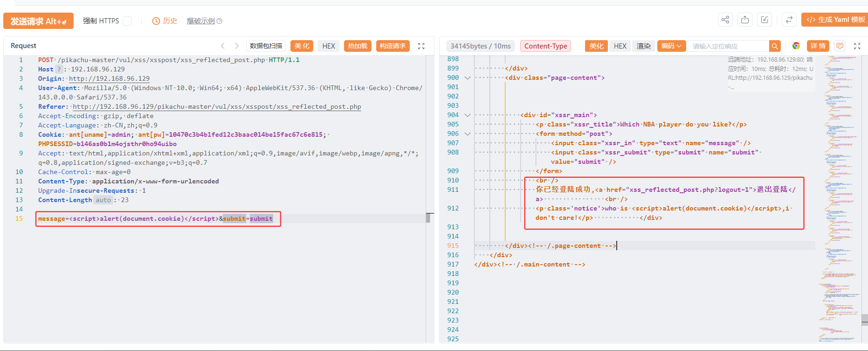Click the 34145bytes / 10ms size tag

point(480,46)
